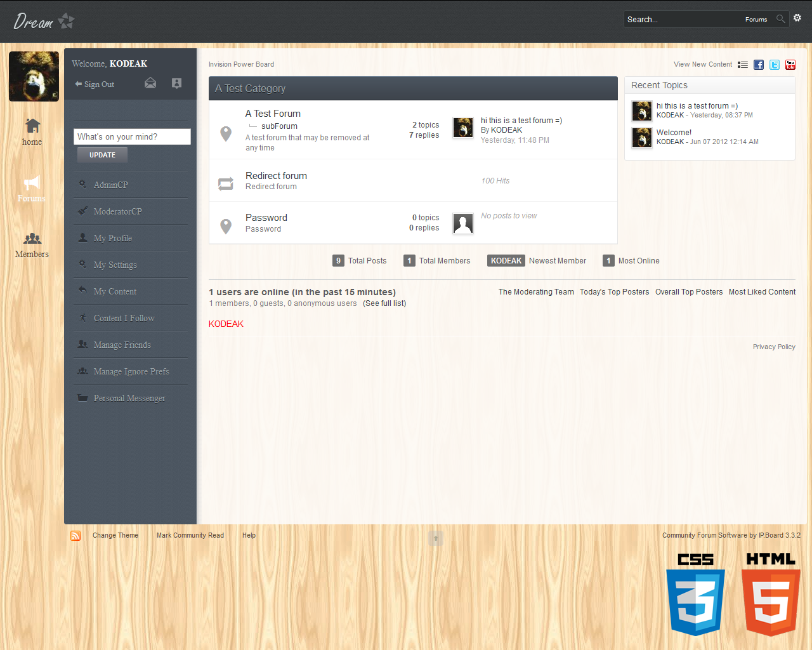Click the notifications icon beside the envelope
Screen dimensions: 812x650
point(176,83)
